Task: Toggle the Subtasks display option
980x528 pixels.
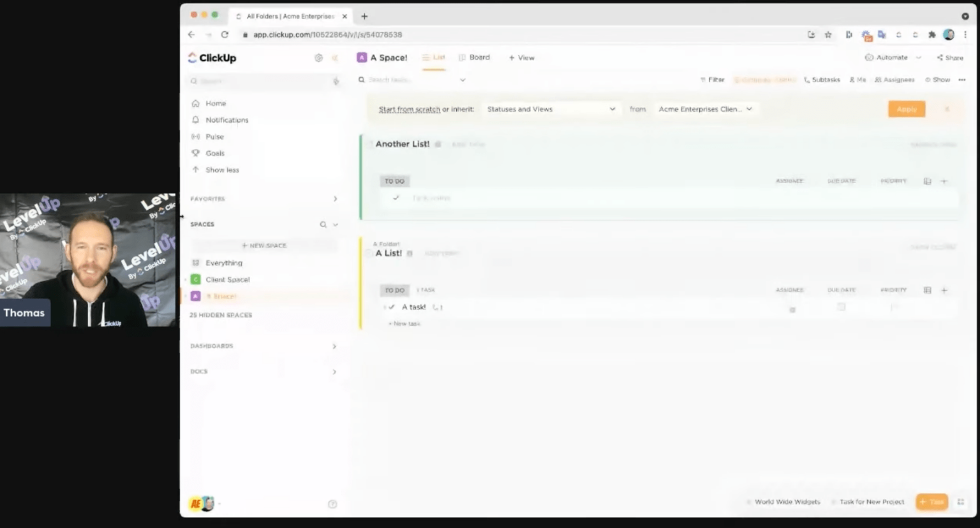Action: [x=822, y=80]
